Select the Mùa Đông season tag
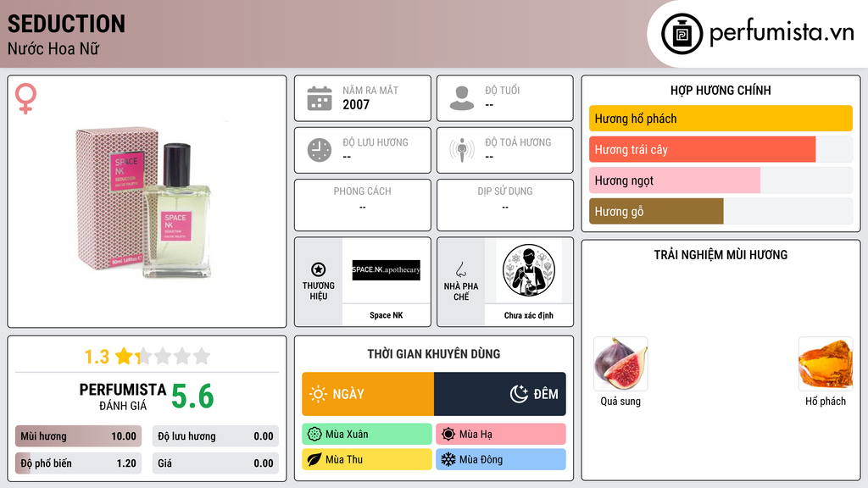The image size is (868, 488). (x=501, y=460)
